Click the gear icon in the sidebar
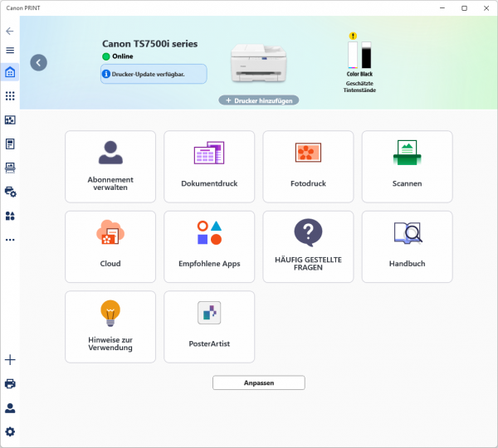Viewport: 498px width, 448px height. coord(10,431)
